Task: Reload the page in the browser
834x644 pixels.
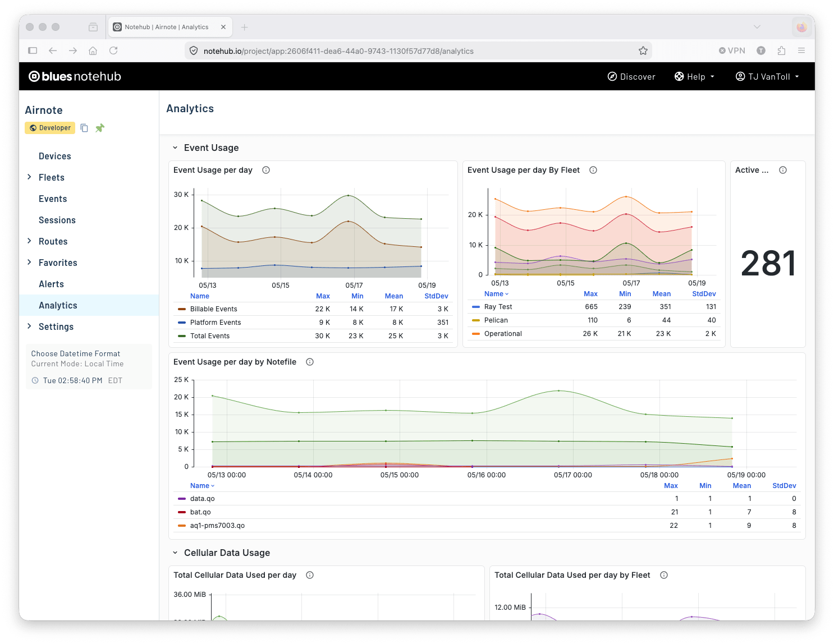Action: [x=113, y=50]
